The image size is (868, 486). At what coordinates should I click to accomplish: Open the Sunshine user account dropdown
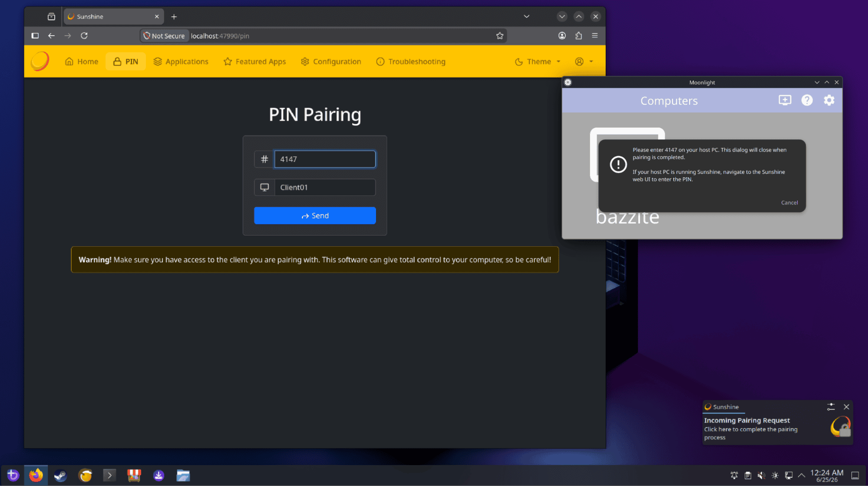(584, 62)
